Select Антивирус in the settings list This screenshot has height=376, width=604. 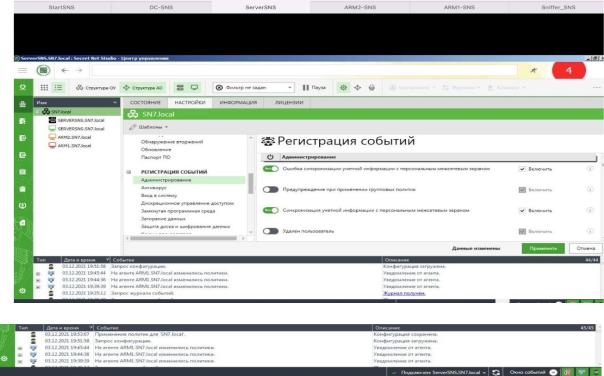[154, 188]
